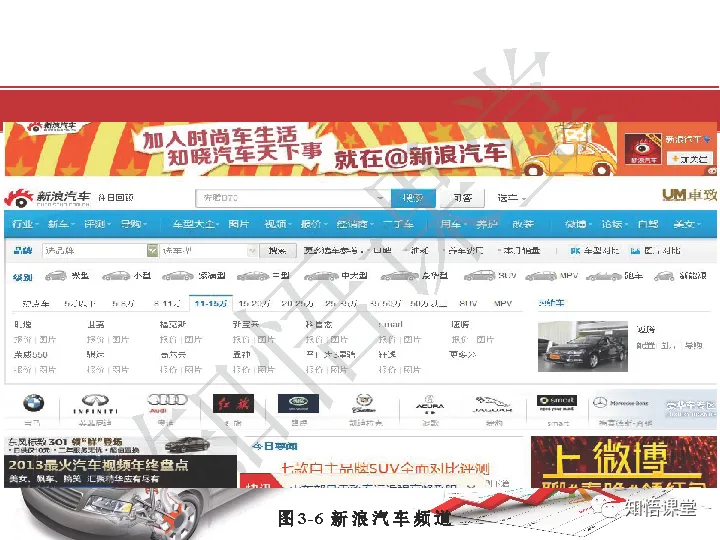
Task: Expand the 导购 navigation menu
Action: pyautogui.click(x=134, y=224)
